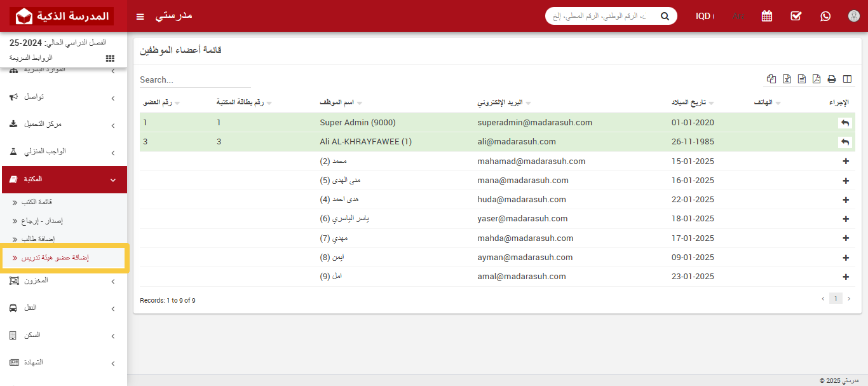Toggle column visibility for the table
Image resolution: width=868 pixels, height=386 pixels.
[x=847, y=79]
